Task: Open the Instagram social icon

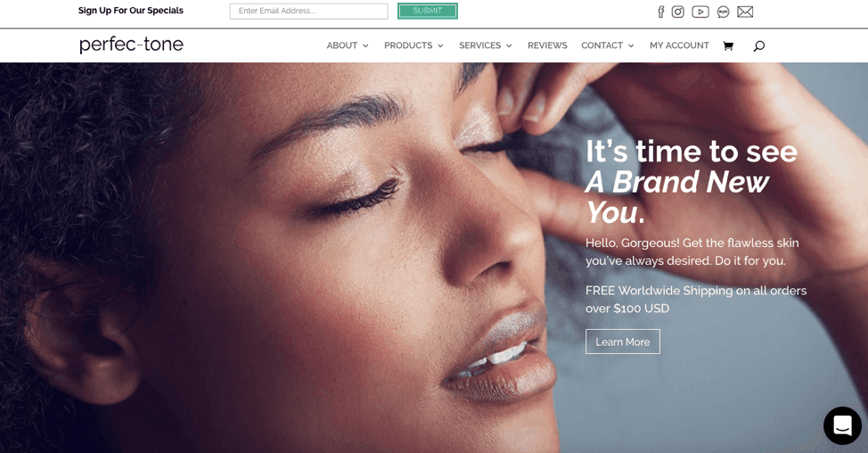Action: pos(678,12)
